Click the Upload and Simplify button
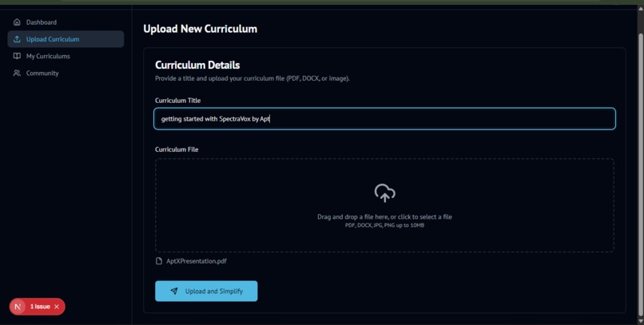 click(206, 291)
